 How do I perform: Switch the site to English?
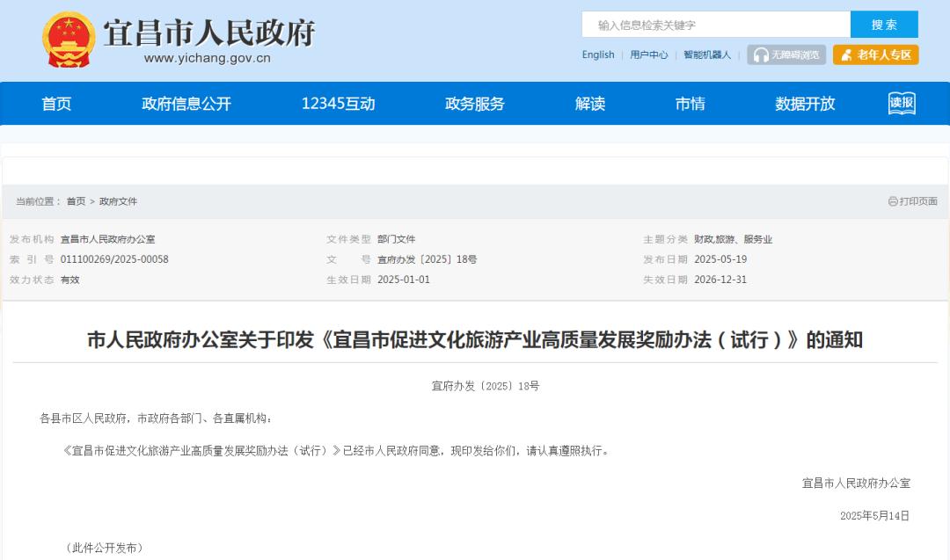coord(598,55)
